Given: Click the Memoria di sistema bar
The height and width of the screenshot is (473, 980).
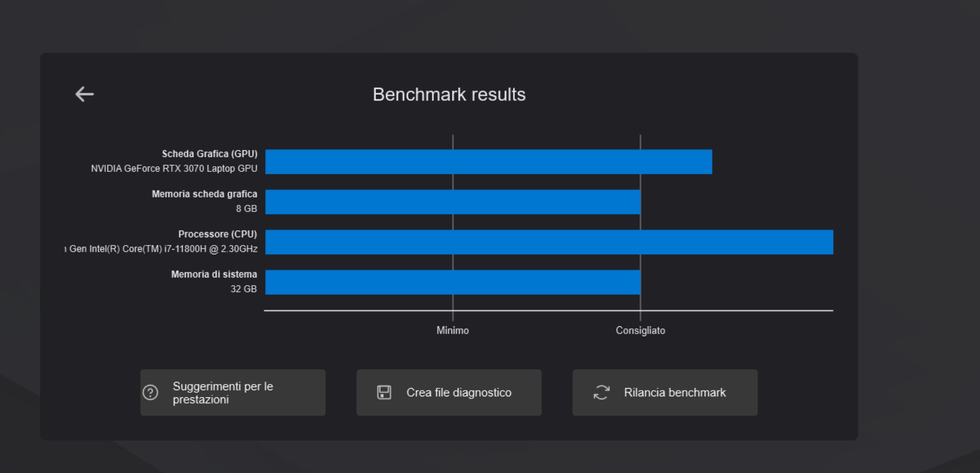Looking at the screenshot, I should pyautogui.click(x=453, y=282).
